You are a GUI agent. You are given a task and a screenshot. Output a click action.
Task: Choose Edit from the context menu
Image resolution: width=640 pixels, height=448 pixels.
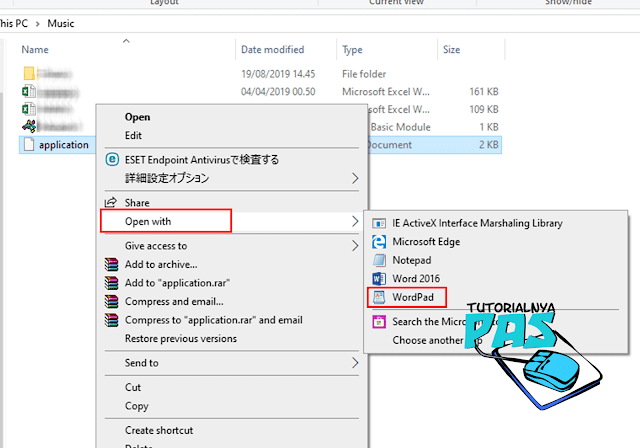(x=133, y=135)
